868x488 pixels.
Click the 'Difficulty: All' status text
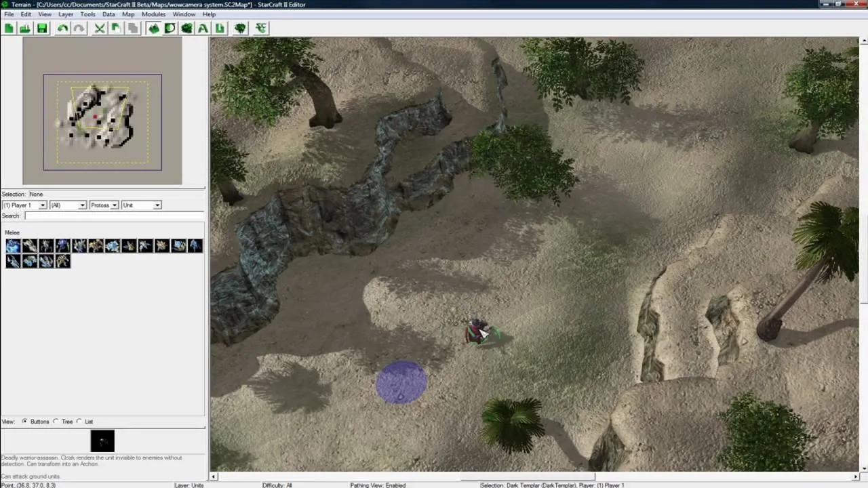(277, 485)
